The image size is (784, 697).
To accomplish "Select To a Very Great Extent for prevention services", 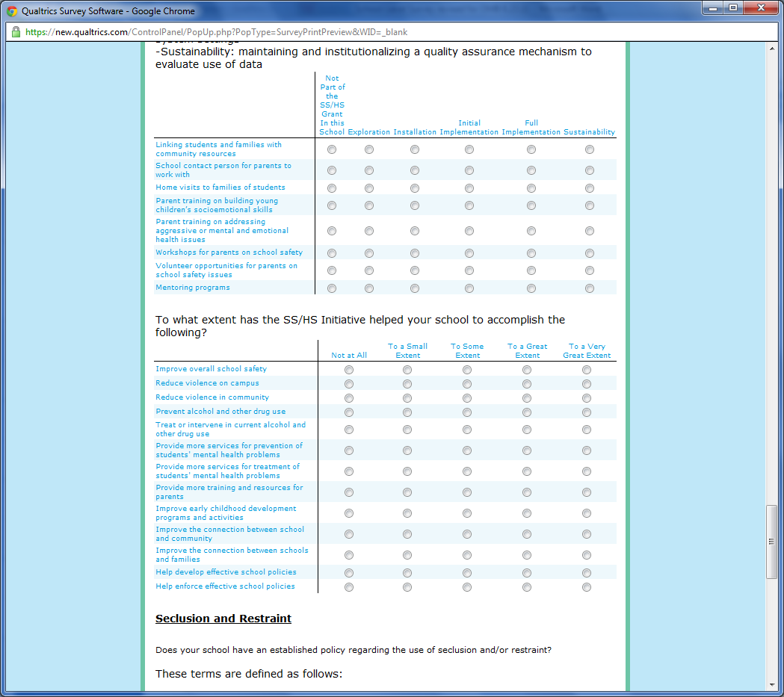I will (x=587, y=450).
